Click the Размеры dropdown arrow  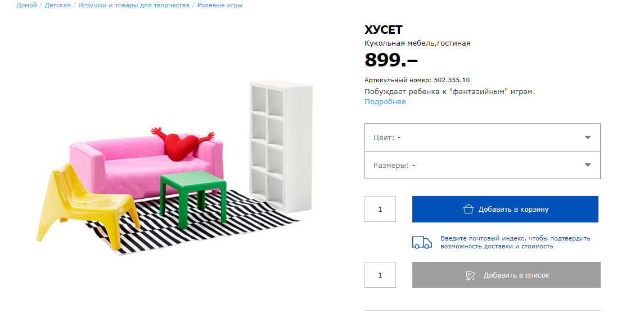tap(588, 165)
